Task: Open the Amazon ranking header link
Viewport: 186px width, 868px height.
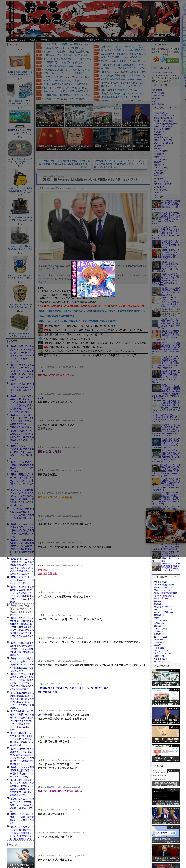Action: (x=13, y=44)
